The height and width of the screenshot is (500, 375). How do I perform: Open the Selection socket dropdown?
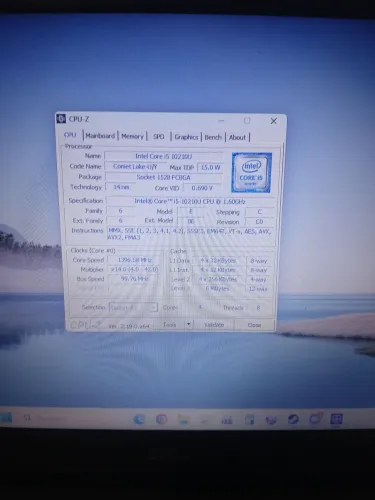coord(133,307)
